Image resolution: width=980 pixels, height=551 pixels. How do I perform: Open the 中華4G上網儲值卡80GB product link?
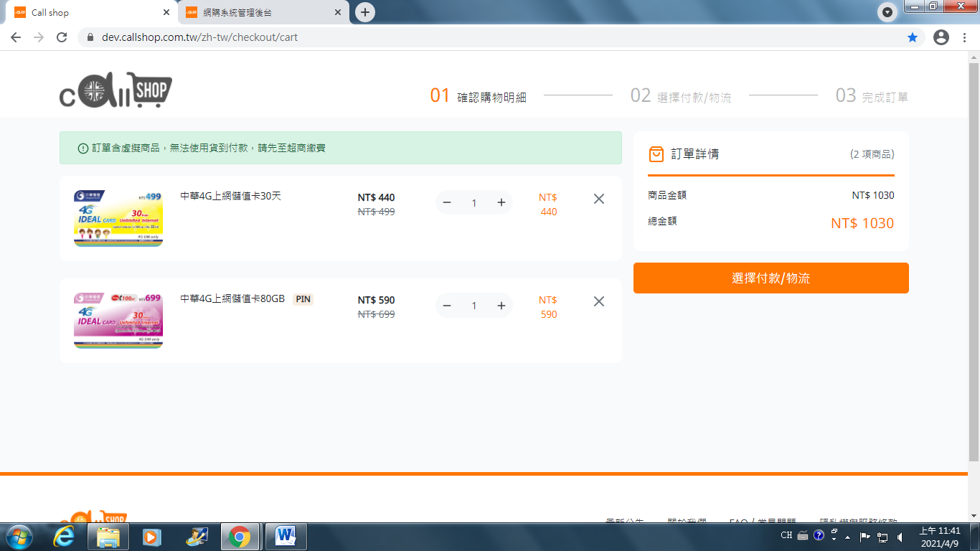(232, 298)
